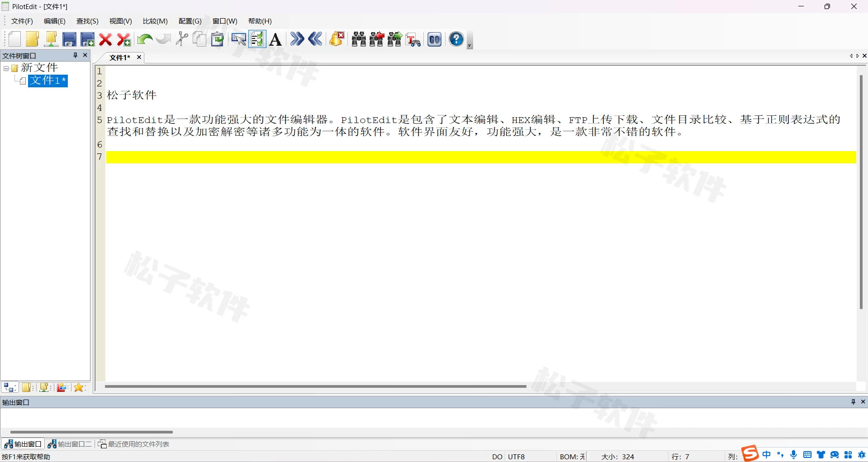Click the red blue windows tab in file panel
This screenshot has width=868, height=462.
[x=62, y=387]
